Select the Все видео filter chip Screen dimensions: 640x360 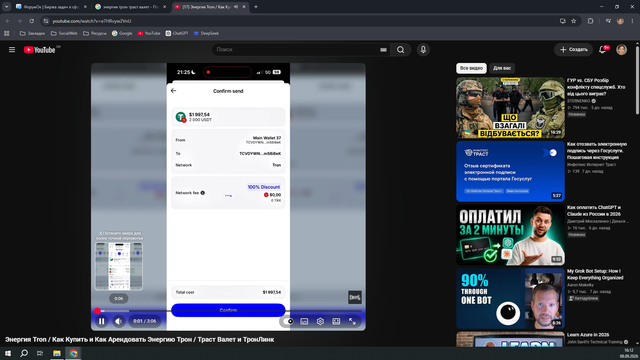(x=471, y=68)
